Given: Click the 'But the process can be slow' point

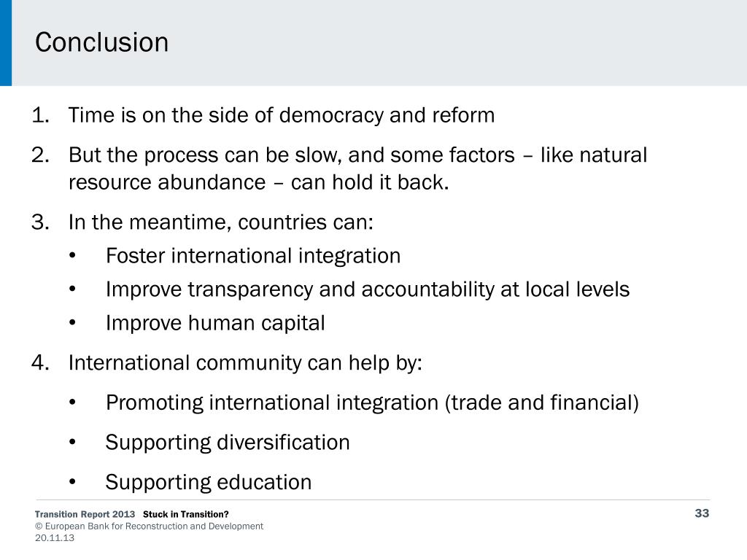Looking at the screenshot, I should pyautogui.click(x=357, y=155).
